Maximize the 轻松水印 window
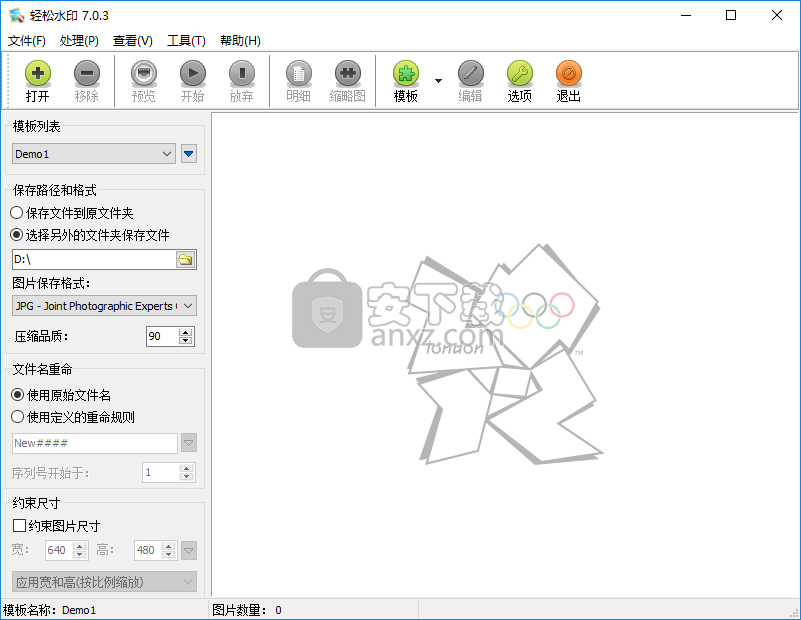The width and height of the screenshot is (801, 620). 731,15
